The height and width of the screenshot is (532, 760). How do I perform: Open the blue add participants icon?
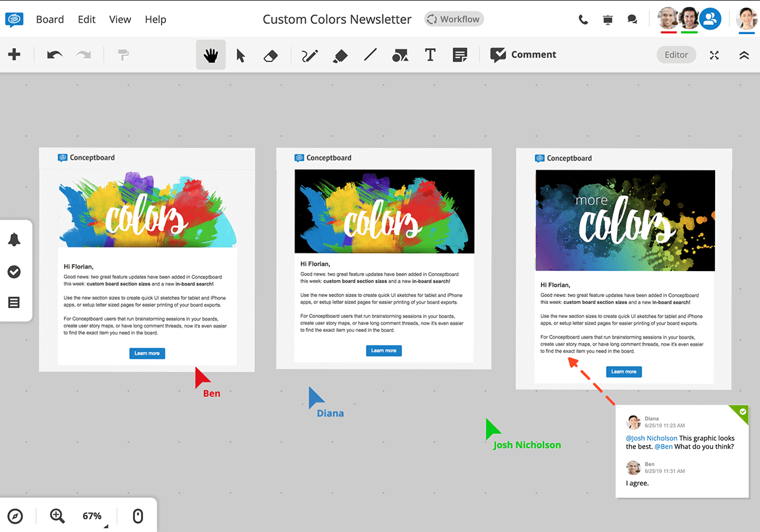tap(711, 19)
